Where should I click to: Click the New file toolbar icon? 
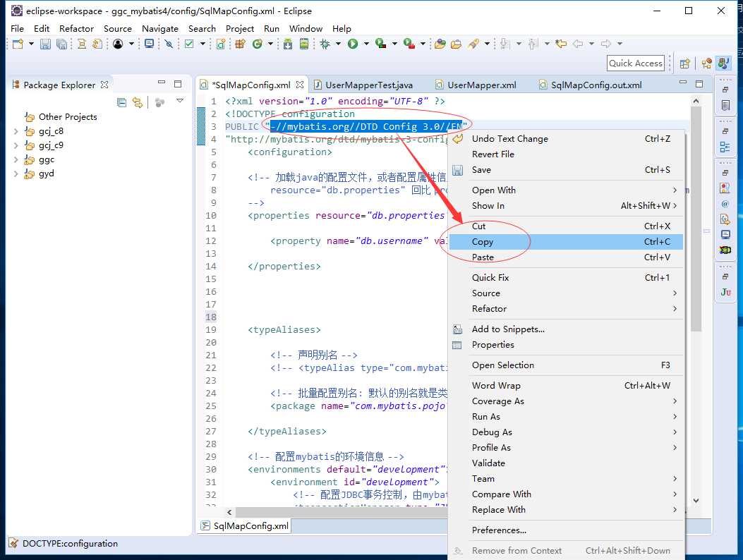click(x=18, y=44)
